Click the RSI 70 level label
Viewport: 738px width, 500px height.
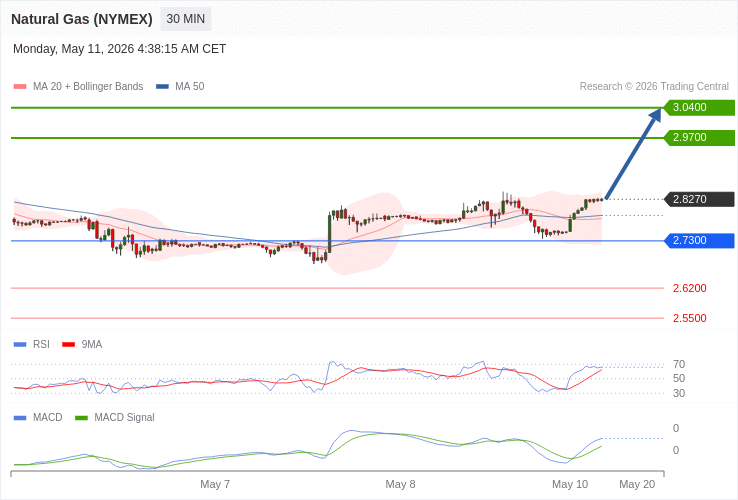click(x=679, y=364)
